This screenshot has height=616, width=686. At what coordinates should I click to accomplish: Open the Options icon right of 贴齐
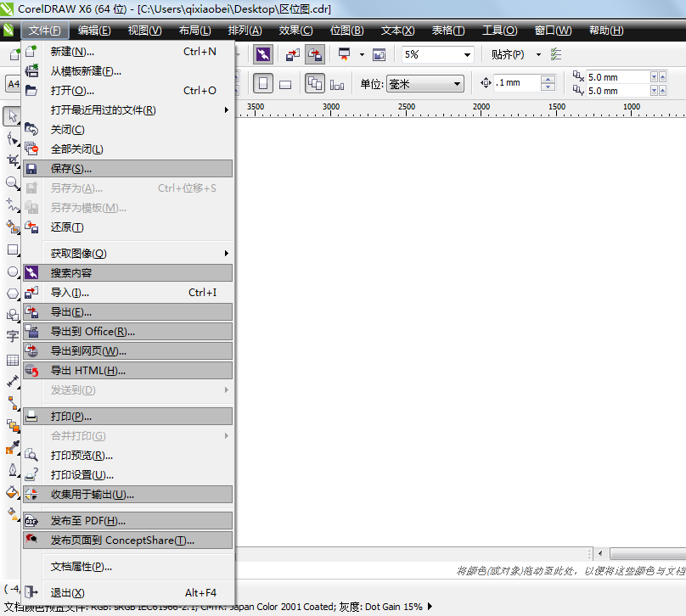555,54
